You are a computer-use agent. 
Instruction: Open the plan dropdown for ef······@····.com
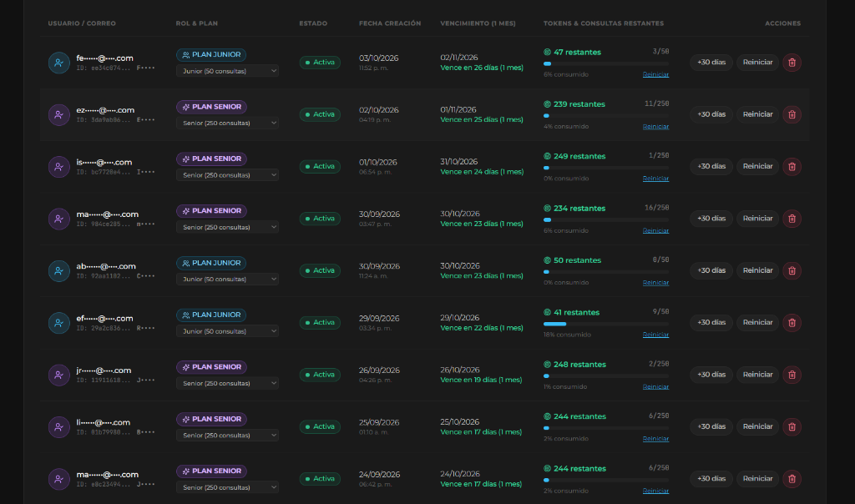(x=227, y=331)
